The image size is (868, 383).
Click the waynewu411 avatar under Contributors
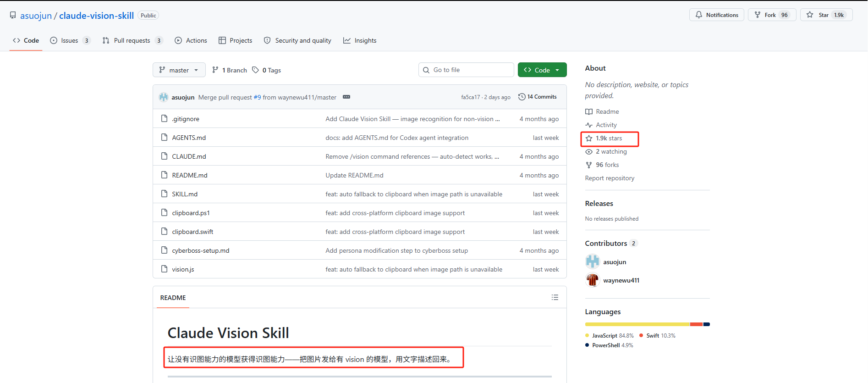pos(593,280)
